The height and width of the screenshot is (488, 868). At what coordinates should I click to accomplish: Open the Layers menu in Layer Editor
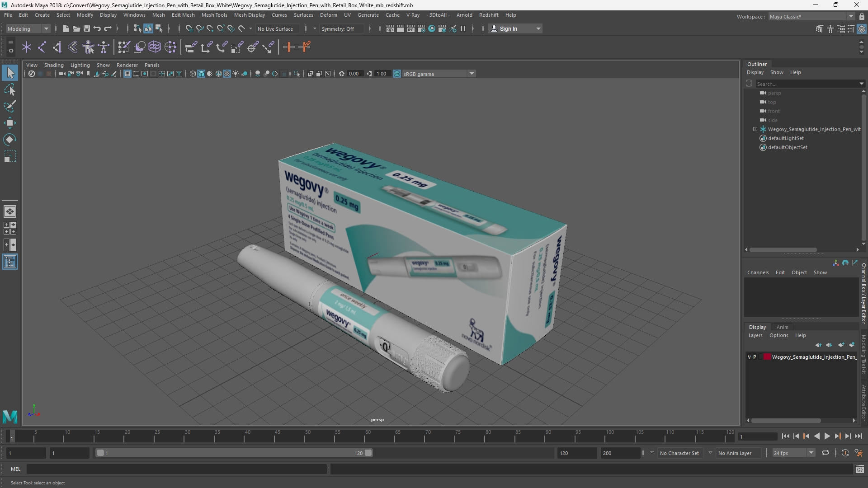click(755, 335)
